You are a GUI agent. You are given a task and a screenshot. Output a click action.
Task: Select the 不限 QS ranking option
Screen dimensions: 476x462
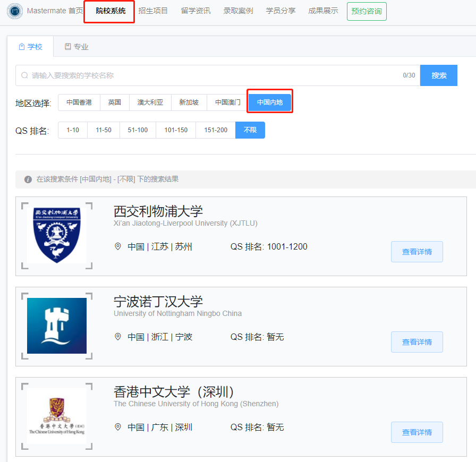click(x=250, y=130)
